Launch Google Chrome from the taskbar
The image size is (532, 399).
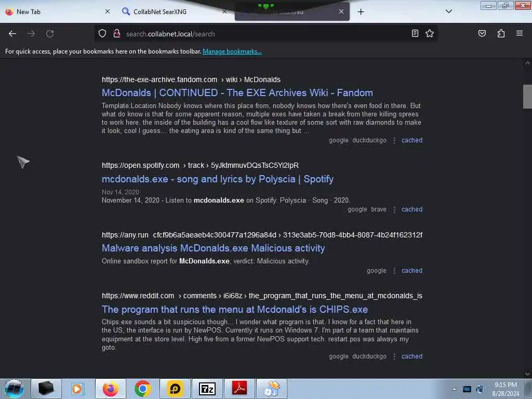(x=142, y=389)
